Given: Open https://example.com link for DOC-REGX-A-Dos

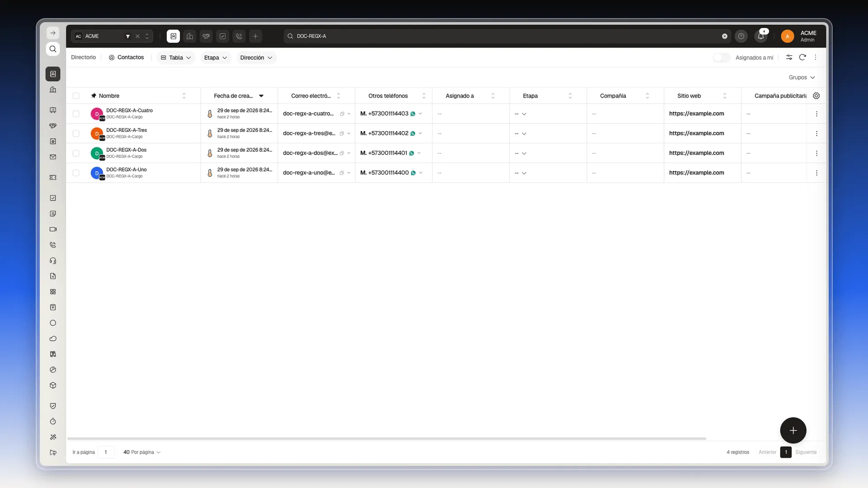Looking at the screenshot, I should pos(696,153).
